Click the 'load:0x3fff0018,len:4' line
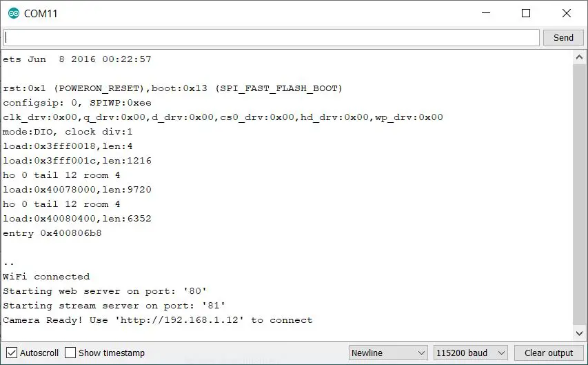This screenshot has height=365, width=588. point(68,146)
